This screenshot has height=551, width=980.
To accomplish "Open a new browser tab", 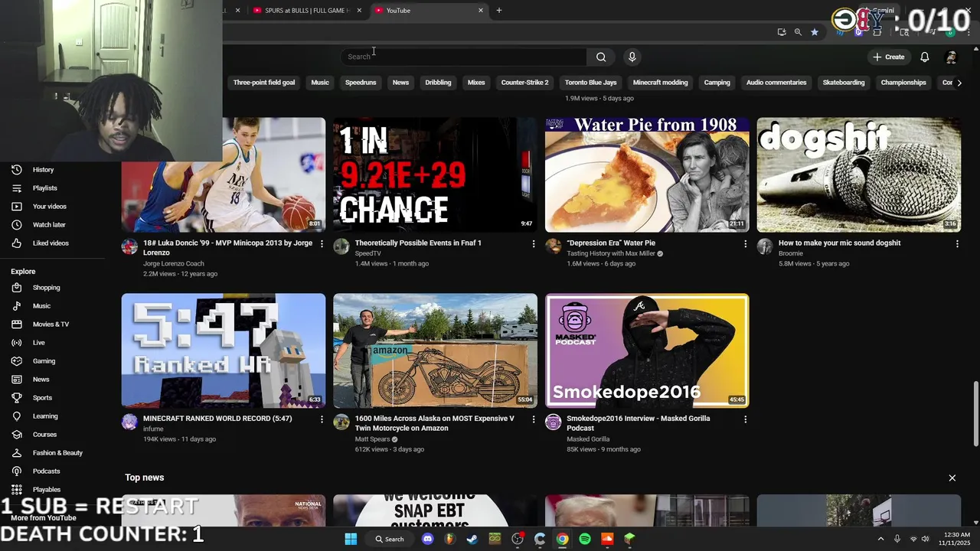I will pos(499,11).
